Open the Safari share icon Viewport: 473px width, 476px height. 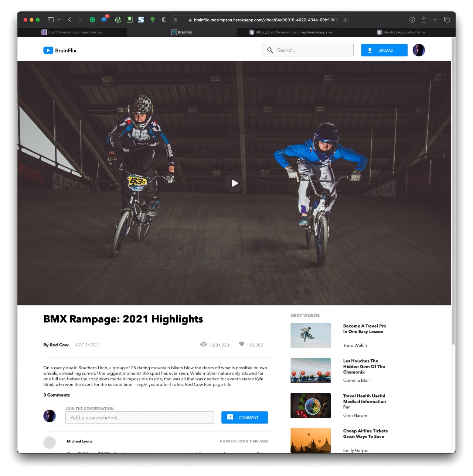coord(423,20)
